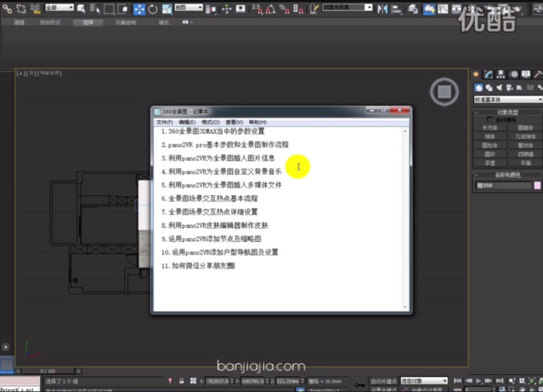Open the Modify command panel tab
Image resolution: width=543 pixels, height=392 pixels.
pyautogui.click(x=489, y=74)
